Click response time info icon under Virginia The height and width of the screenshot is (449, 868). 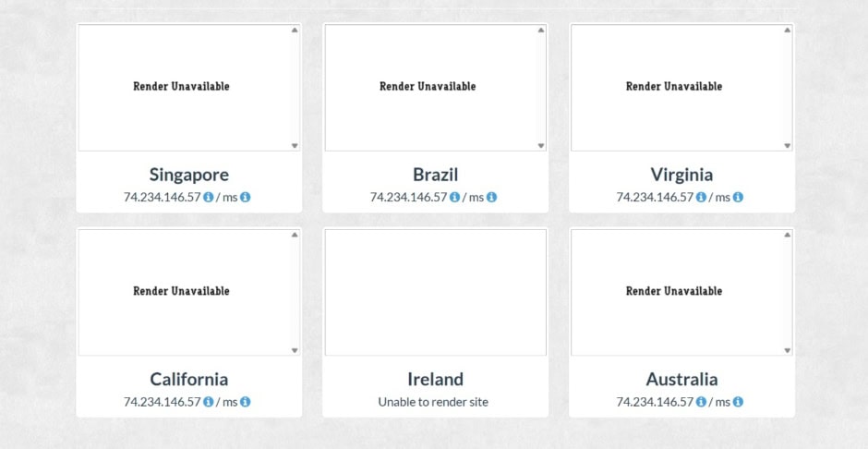739,197
